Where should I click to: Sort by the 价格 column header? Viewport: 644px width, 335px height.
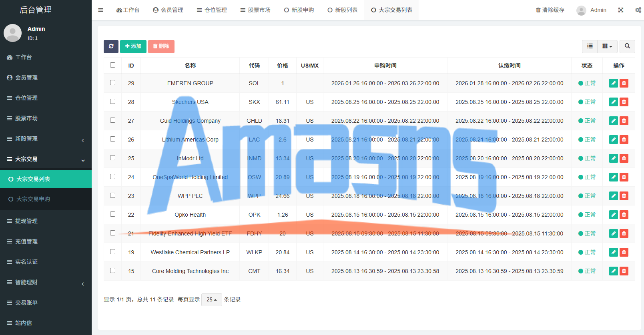tap(283, 66)
